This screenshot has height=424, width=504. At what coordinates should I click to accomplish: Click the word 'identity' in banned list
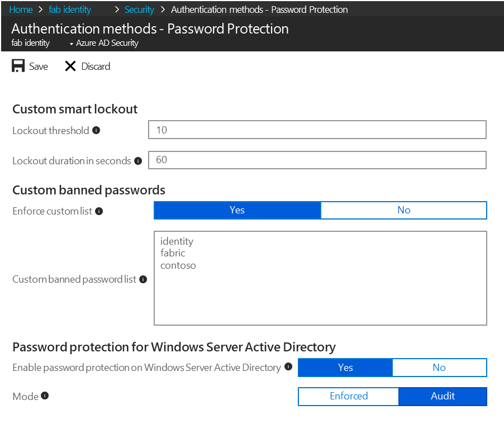click(x=177, y=241)
